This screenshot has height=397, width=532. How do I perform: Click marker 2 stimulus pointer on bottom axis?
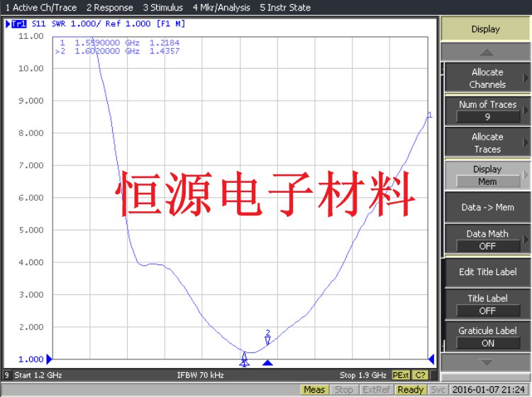(x=267, y=363)
